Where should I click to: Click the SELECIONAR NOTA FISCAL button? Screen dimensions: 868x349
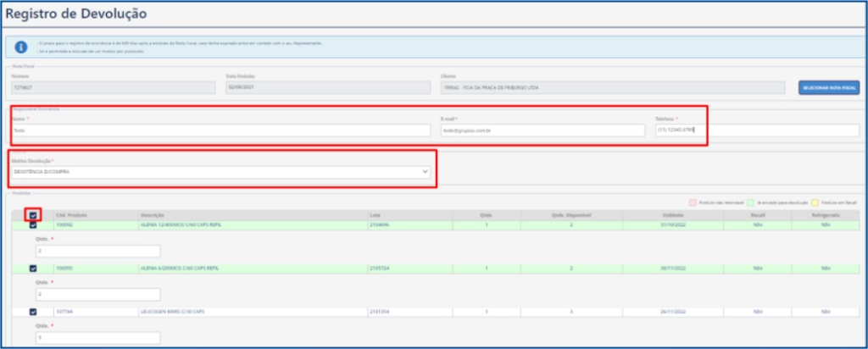click(829, 88)
